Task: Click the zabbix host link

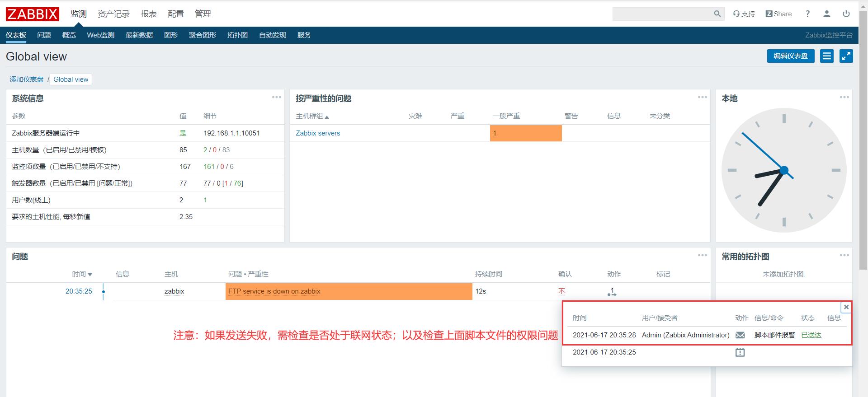Action: (x=174, y=291)
